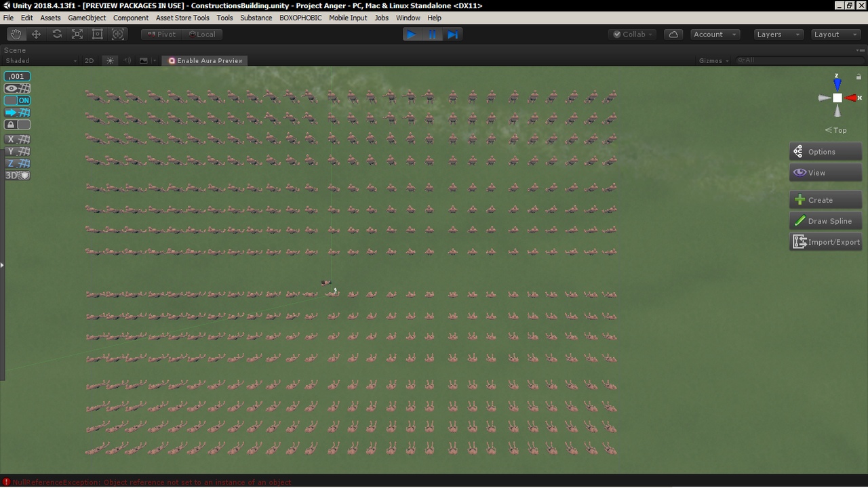The width and height of the screenshot is (868, 488).
Task: Open the Gizmos dropdown
Action: click(x=714, y=60)
